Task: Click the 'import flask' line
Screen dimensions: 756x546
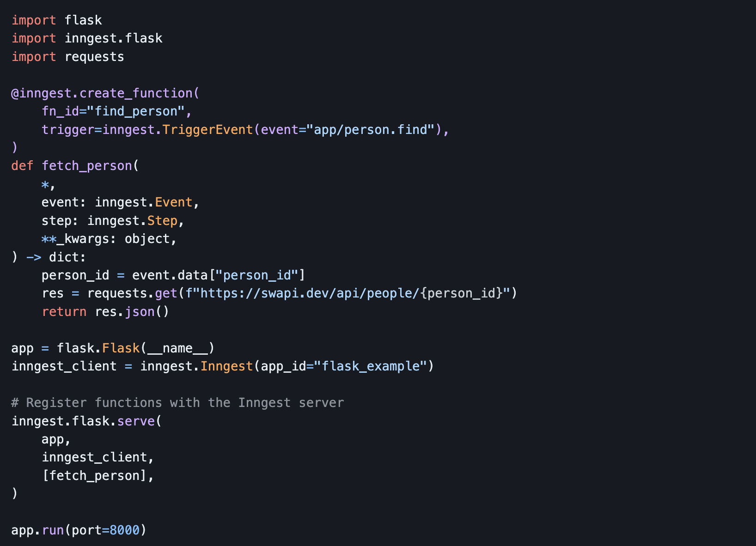Action: pyautogui.click(x=56, y=20)
